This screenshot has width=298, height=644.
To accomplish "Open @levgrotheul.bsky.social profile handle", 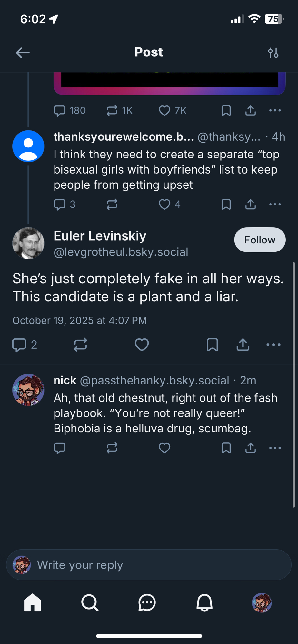I will coord(121,252).
